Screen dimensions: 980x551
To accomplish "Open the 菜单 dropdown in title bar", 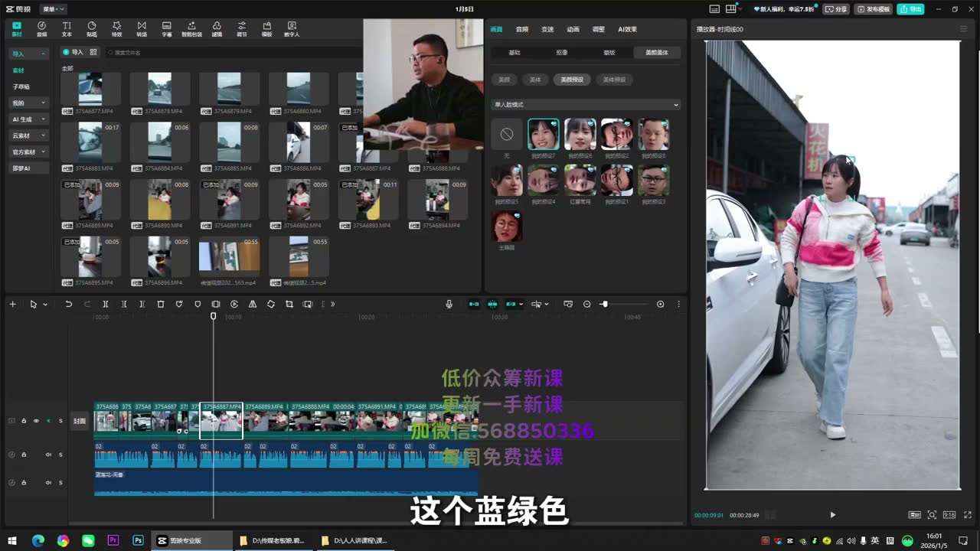I will (54, 9).
